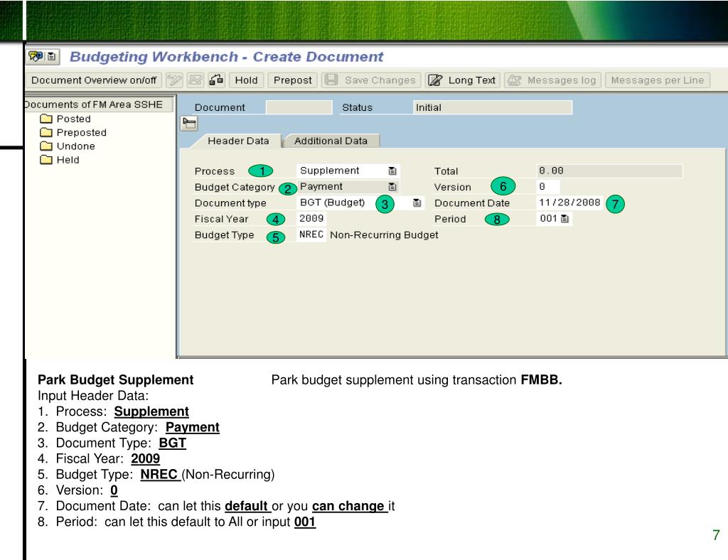Click the Document Date field 11/28/2008
Viewport: 728px width, 560px height.
pyautogui.click(x=569, y=203)
